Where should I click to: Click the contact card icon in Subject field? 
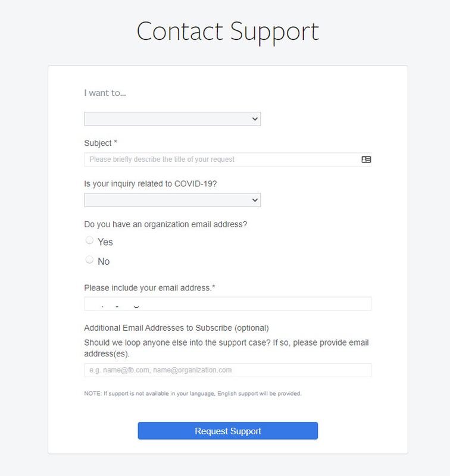(x=366, y=159)
